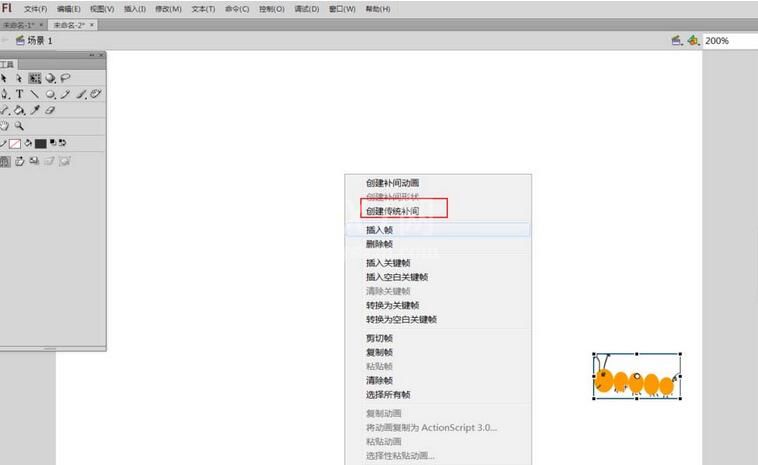Select the Zoom magnifier tool
The height and width of the screenshot is (465, 758).
coord(19,126)
